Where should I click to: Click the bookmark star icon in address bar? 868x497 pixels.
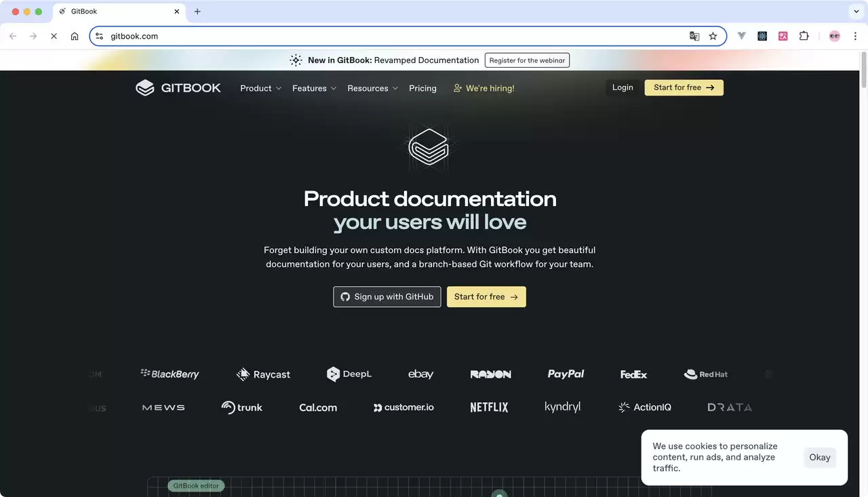click(713, 36)
